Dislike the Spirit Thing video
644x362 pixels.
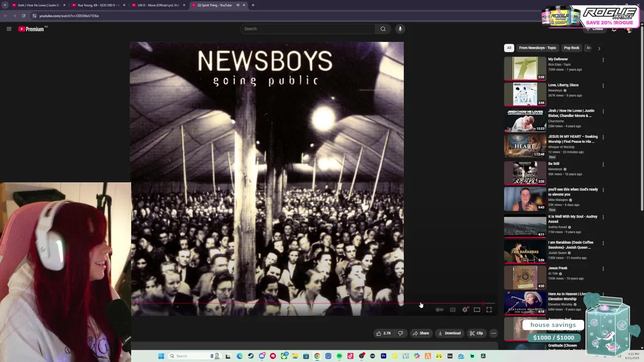pos(400,333)
